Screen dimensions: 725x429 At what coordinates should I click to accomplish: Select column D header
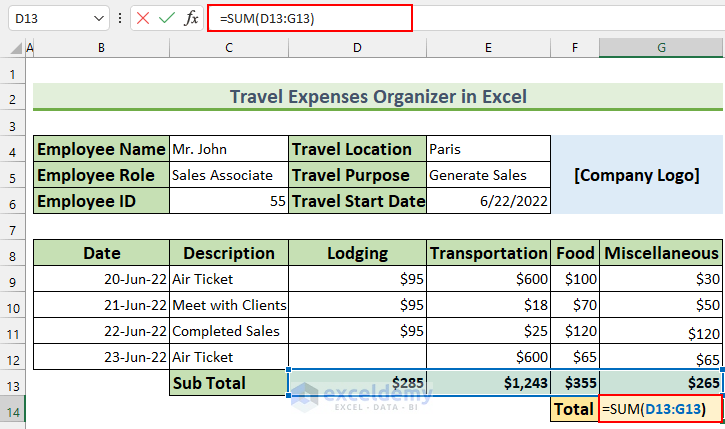(357, 48)
